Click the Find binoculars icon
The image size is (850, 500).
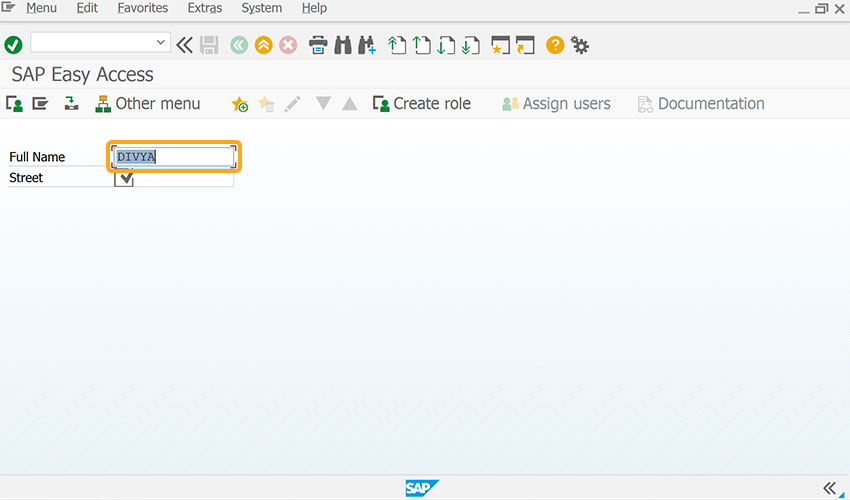point(343,45)
